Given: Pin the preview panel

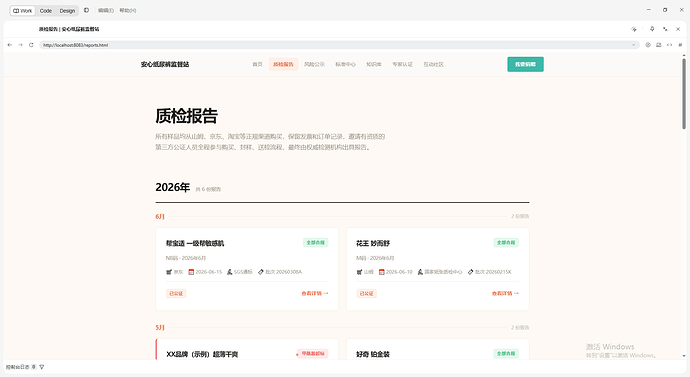Looking at the screenshot, I should [652, 29].
